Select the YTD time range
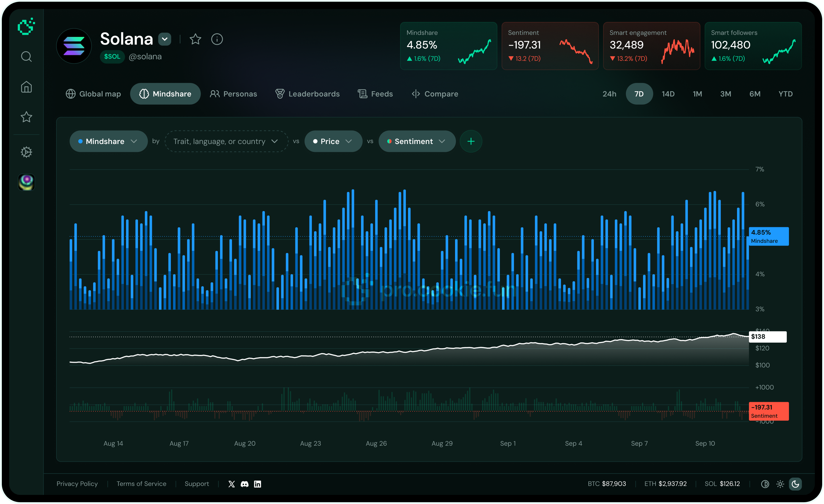Image resolution: width=824 pixels, height=504 pixels. tap(786, 94)
